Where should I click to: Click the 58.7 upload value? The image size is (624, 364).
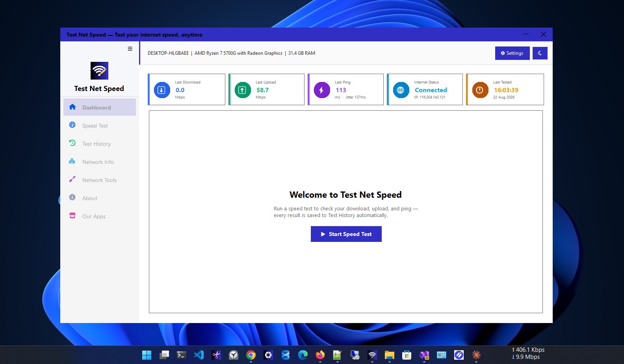click(262, 90)
